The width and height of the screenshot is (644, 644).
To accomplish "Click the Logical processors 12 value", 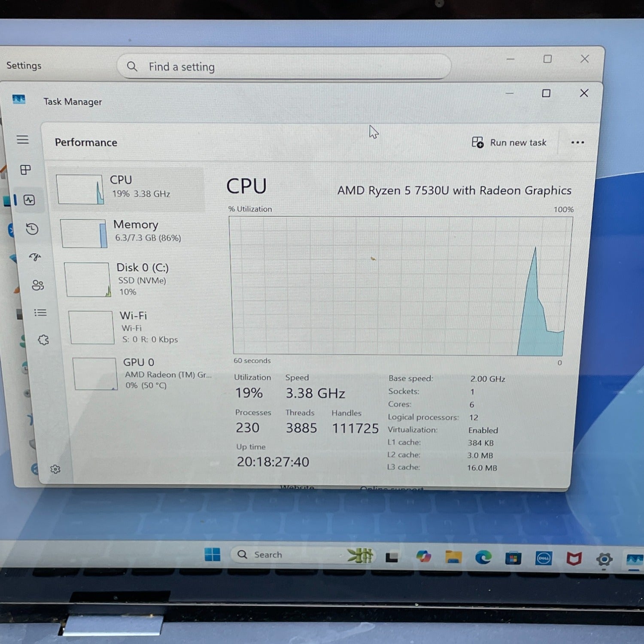I will [x=474, y=417].
